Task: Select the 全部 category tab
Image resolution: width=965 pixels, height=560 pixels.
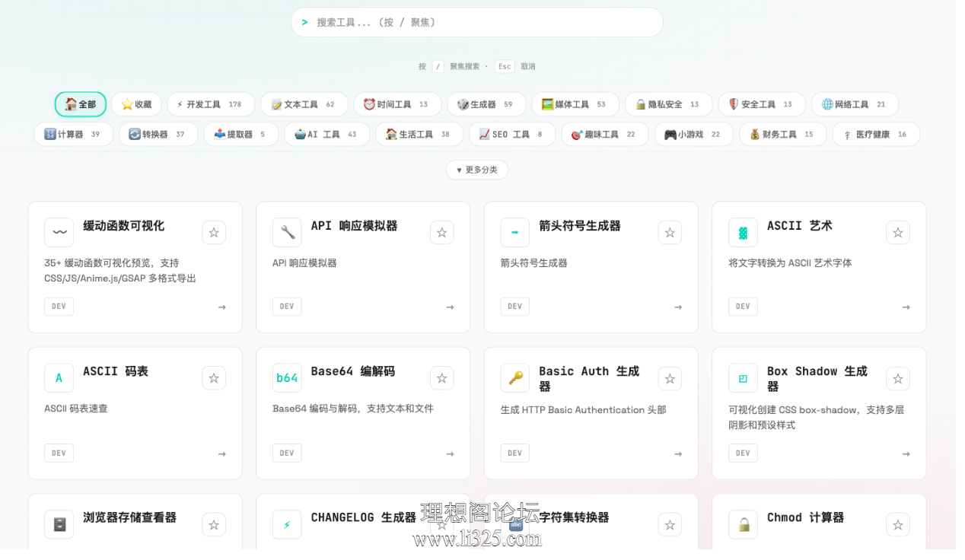Action: [81, 104]
